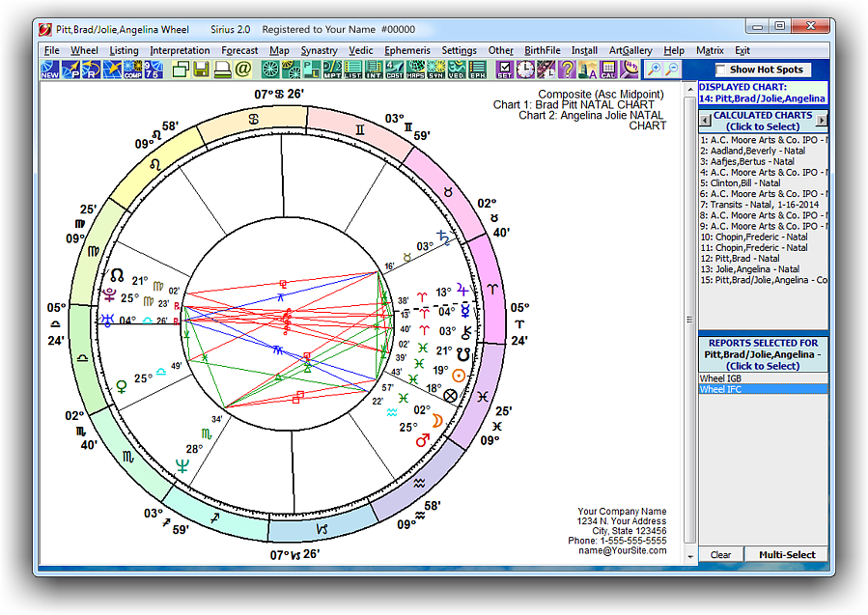Click the building with letter A icon
868x615 pixels.
587,70
